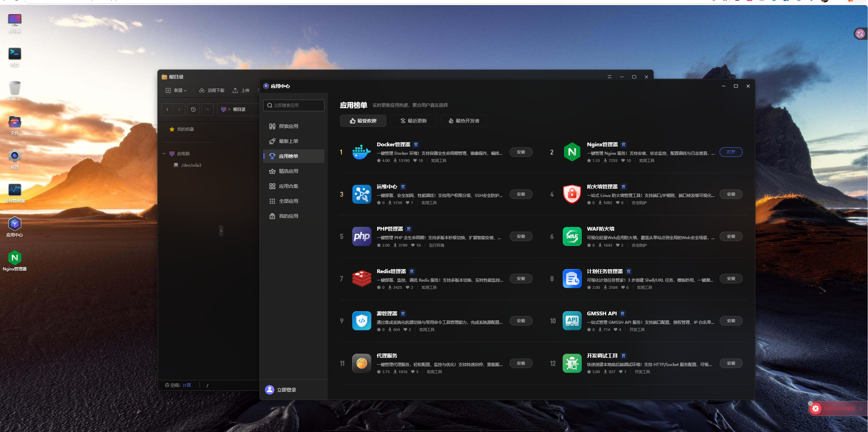Viewport: 868px width, 432px height.
Task: Focus the 立即搜索应用 search field
Action: pos(293,105)
